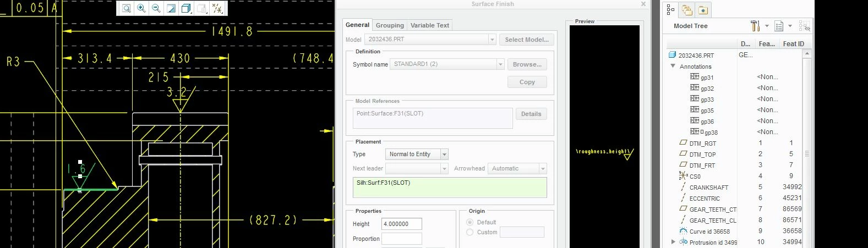Select DTM_FRT in the Model Tree
Image resolution: width=868 pixels, height=248 pixels.
coord(702,165)
